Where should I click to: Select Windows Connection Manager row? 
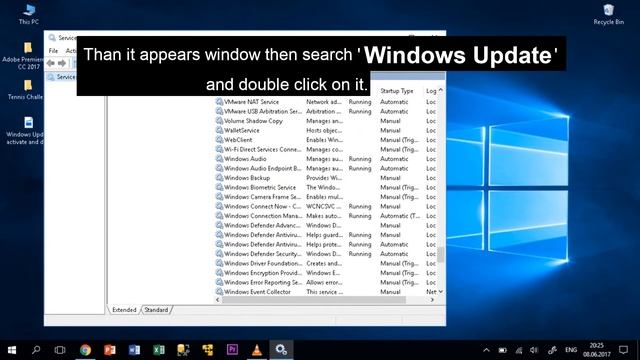326,216
